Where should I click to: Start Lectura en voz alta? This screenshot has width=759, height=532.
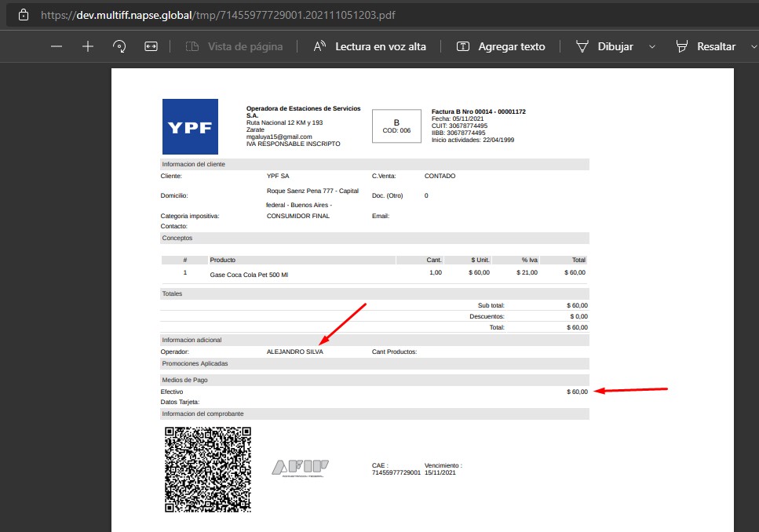click(370, 47)
